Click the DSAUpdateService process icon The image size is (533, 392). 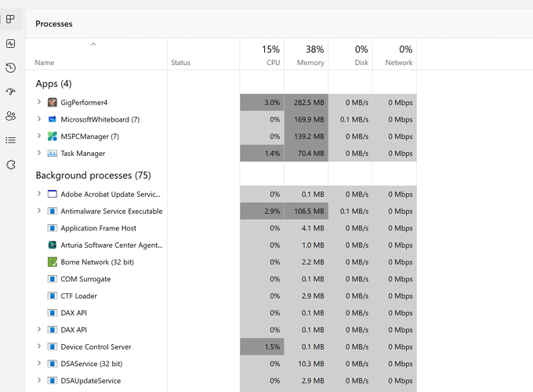point(52,380)
